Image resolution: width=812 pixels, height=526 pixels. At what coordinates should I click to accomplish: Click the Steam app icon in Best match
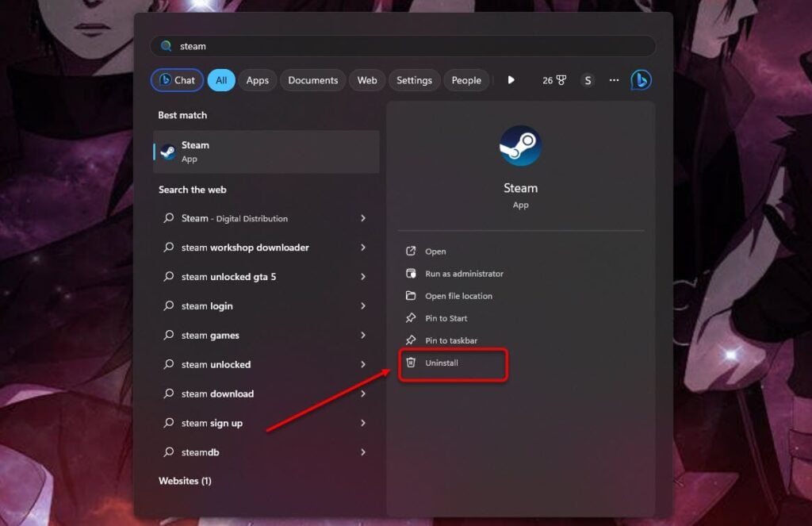[168, 152]
